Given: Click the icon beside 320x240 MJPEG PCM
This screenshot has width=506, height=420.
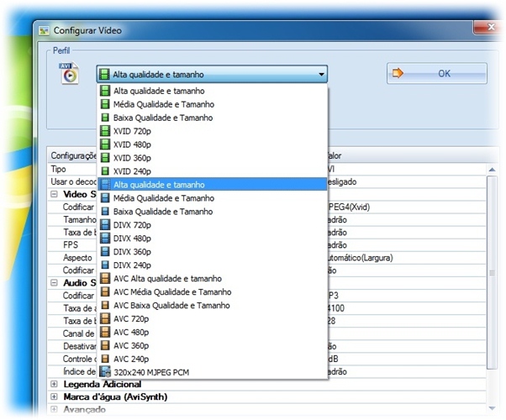Looking at the screenshot, I should point(105,372).
